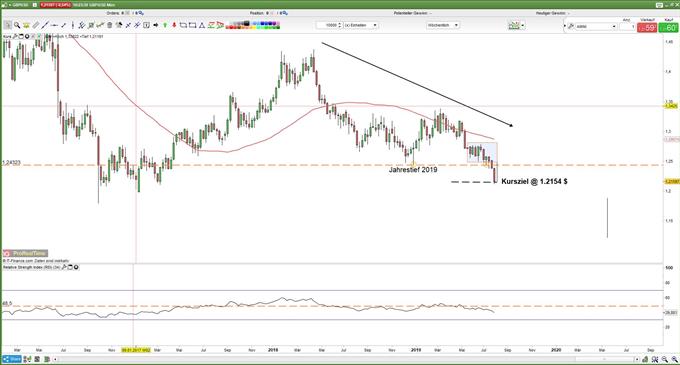
Task: Place a green up-arrow marker
Action: (165, 25)
